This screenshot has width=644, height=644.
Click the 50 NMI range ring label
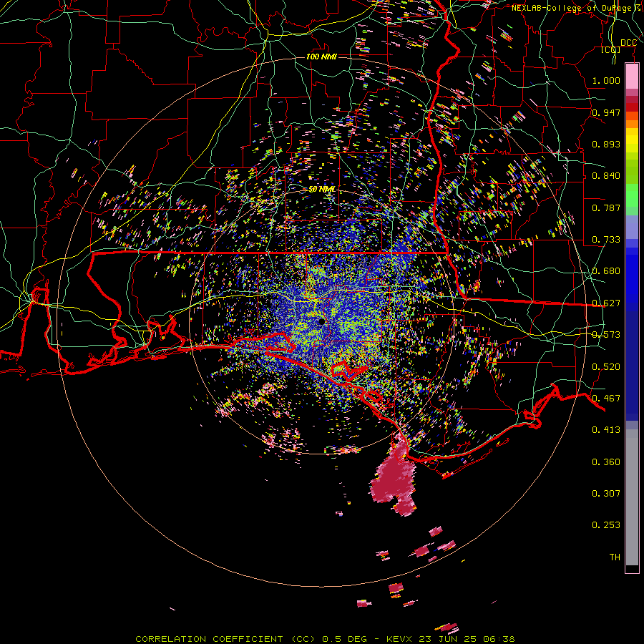tap(322, 189)
